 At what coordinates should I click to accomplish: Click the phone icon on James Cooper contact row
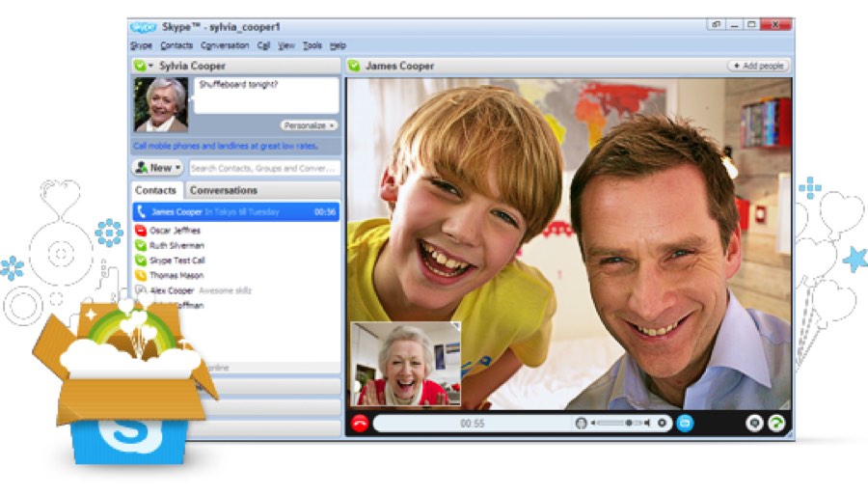point(141,212)
